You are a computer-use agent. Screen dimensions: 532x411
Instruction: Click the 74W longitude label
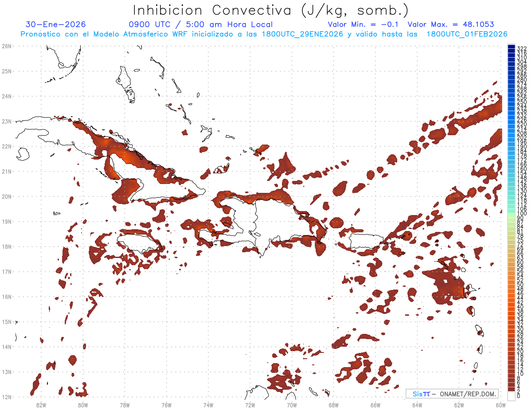pyautogui.click(x=208, y=405)
